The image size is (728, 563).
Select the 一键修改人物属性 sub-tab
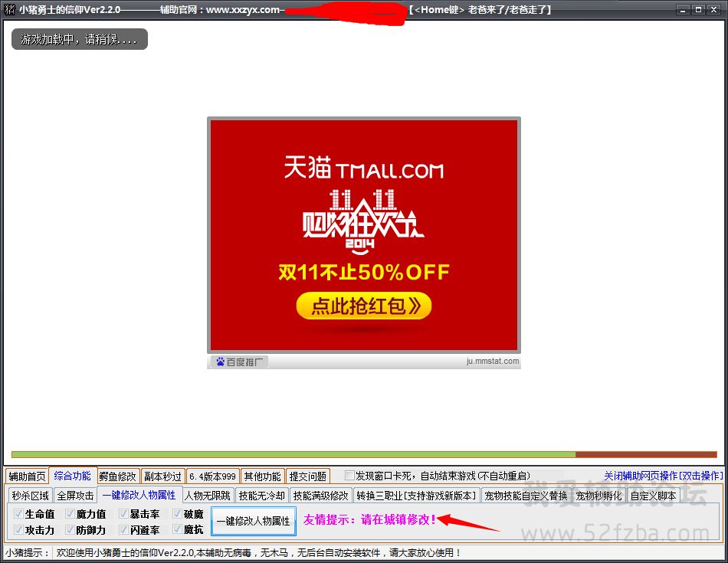[x=139, y=495]
